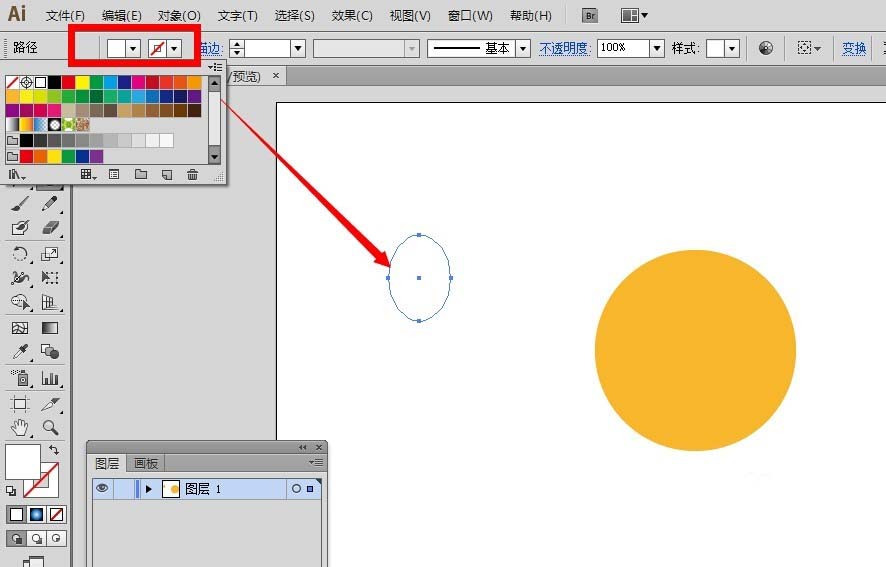Create new color group folder
This screenshot has height=567, width=886.
coord(141,175)
